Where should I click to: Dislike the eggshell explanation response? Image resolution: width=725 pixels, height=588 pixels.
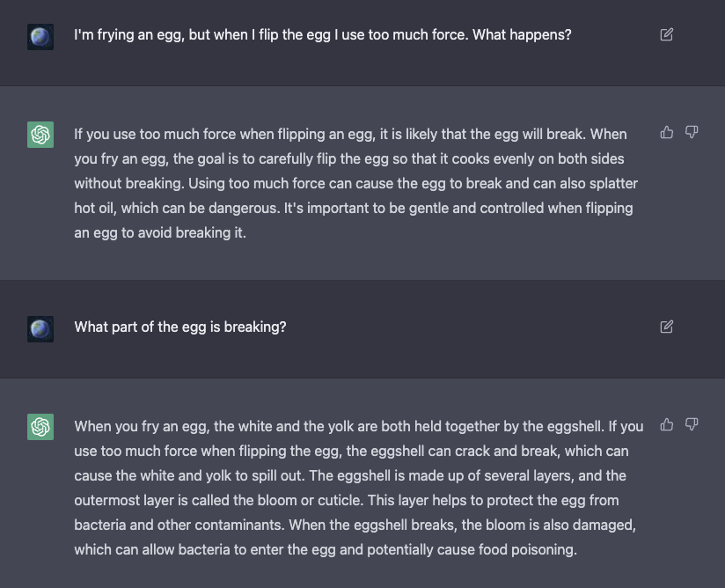tap(692, 424)
